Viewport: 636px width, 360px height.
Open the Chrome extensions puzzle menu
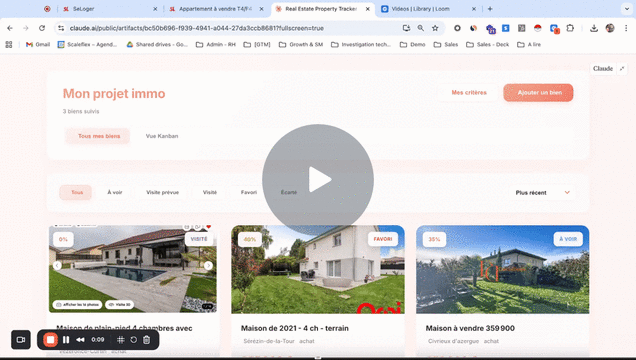[x=570, y=28]
